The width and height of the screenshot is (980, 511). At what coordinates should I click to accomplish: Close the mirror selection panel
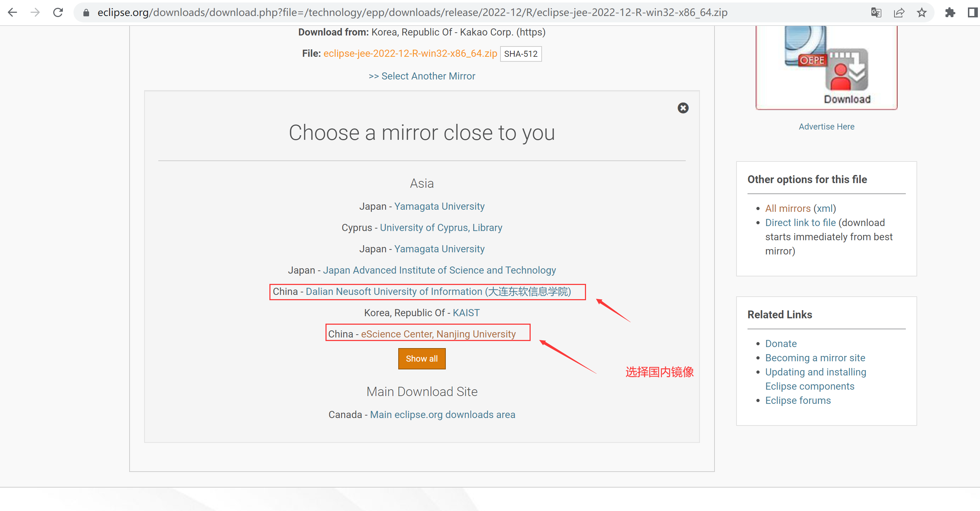[x=683, y=108]
